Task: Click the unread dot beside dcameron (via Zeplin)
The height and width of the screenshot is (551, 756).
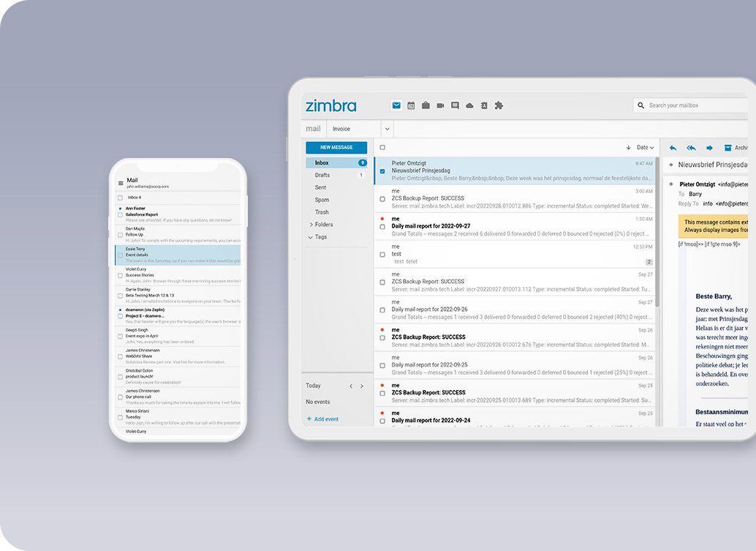Action: (120, 310)
